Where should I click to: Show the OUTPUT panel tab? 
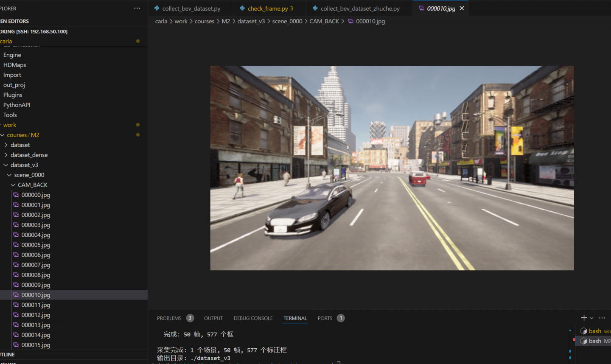pyautogui.click(x=213, y=318)
